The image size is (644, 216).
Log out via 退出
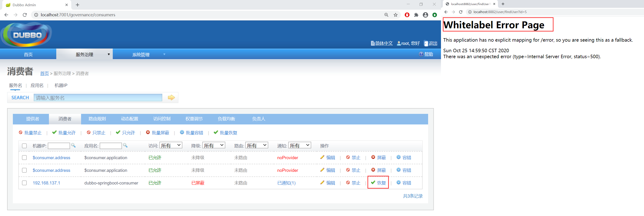431,43
